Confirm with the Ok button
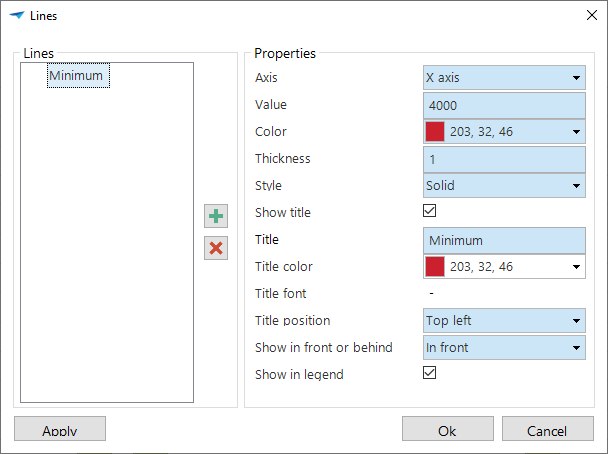This screenshot has width=608, height=454. click(447, 430)
